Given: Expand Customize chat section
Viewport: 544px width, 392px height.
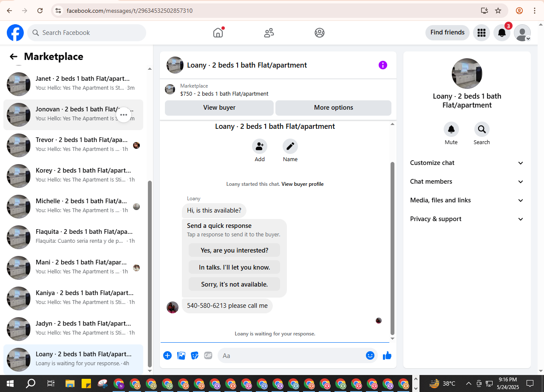Looking at the screenshot, I should coord(467,163).
